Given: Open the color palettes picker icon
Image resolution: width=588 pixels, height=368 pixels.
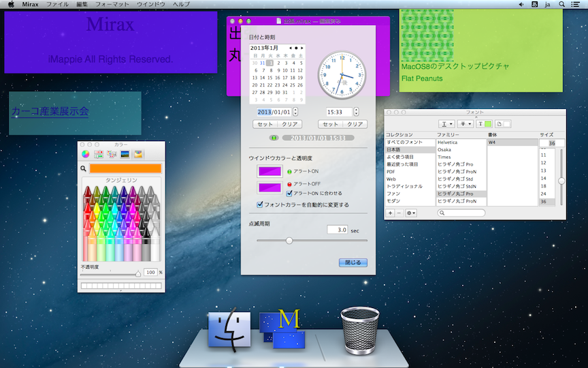Looking at the screenshot, I should click(x=112, y=154).
